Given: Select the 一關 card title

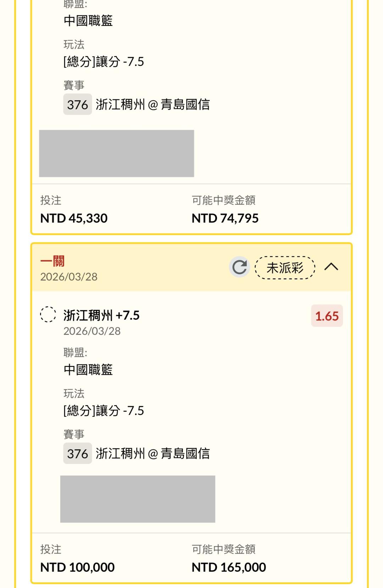Looking at the screenshot, I should coord(52,261).
